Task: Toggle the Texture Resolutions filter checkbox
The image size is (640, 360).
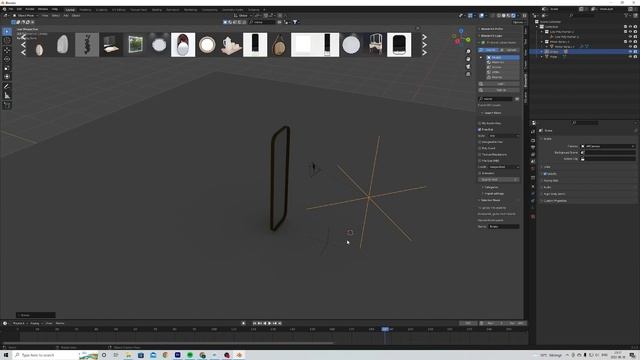Action: pyautogui.click(x=480, y=154)
